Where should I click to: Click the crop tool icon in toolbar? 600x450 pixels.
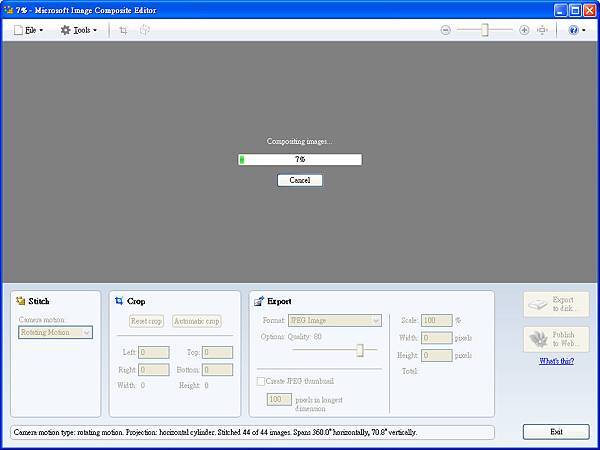pos(123,31)
